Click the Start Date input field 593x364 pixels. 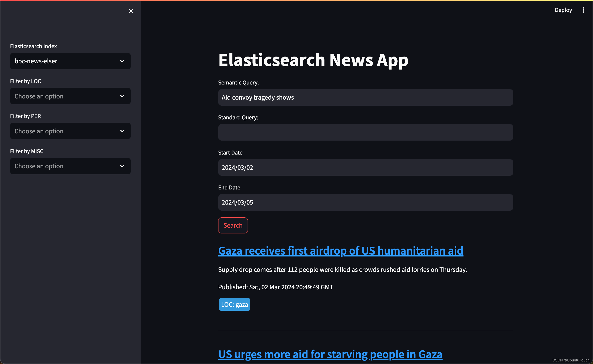pyautogui.click(x=366, y=167)
